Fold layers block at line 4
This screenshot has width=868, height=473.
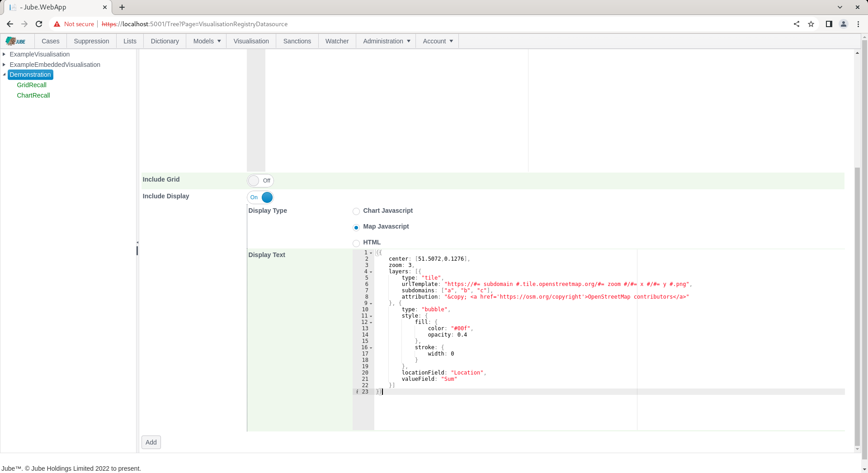click(x=371, y=272)
